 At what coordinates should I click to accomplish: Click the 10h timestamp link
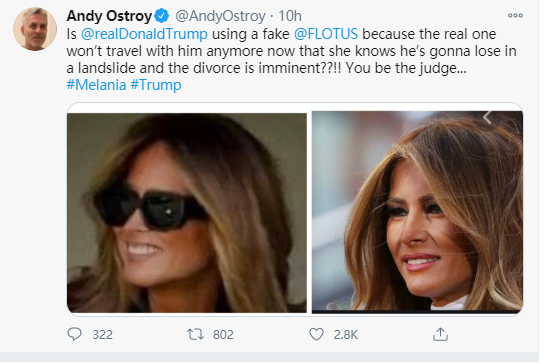pos(290,16)
